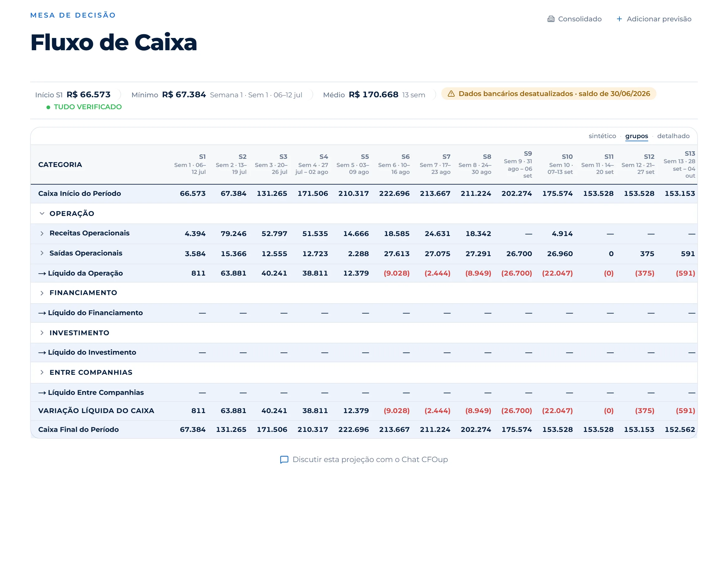This screenshot has width=728, height=565.
Task: Click Líquido do Investimento row label
Action: [x=87, y=352]
